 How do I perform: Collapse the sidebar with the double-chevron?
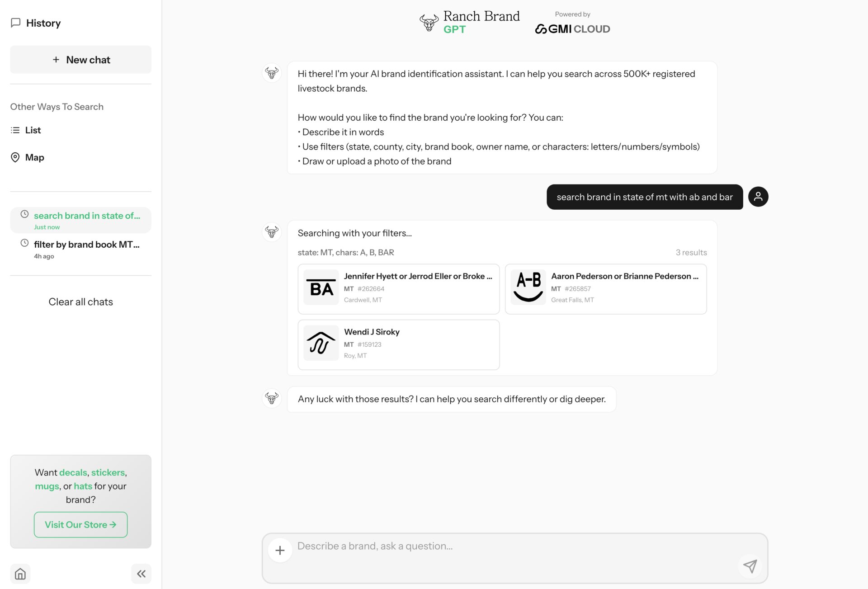pos(141,573)
